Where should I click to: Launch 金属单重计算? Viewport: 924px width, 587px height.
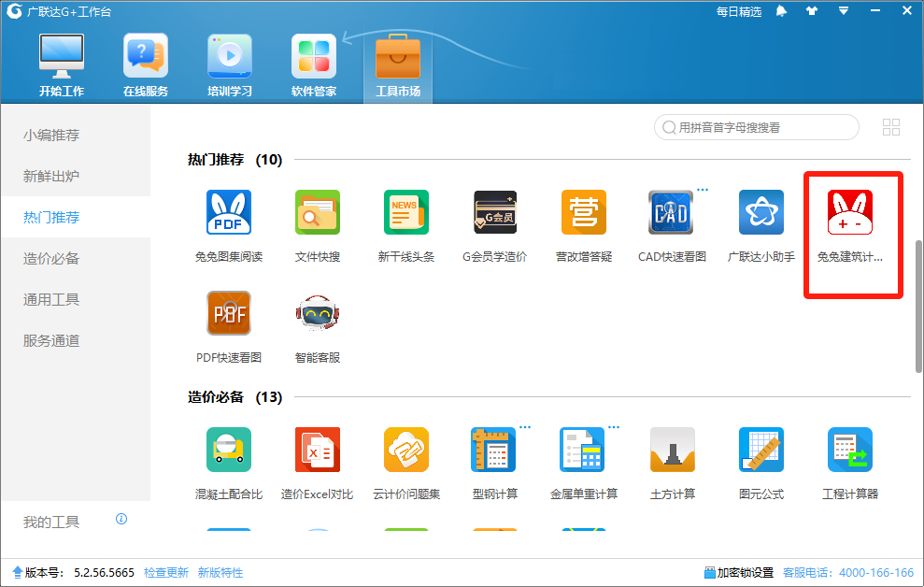(582, 450)
